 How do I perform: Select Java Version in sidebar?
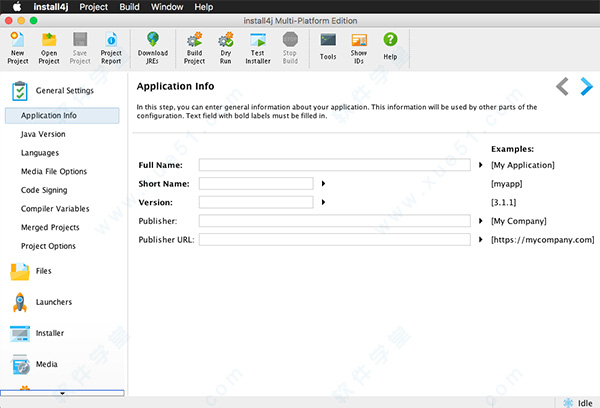coord(43,134)
